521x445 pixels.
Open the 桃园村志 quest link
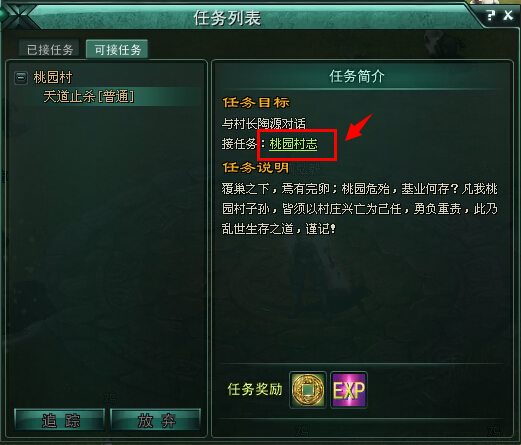click(x=293, y=144)
